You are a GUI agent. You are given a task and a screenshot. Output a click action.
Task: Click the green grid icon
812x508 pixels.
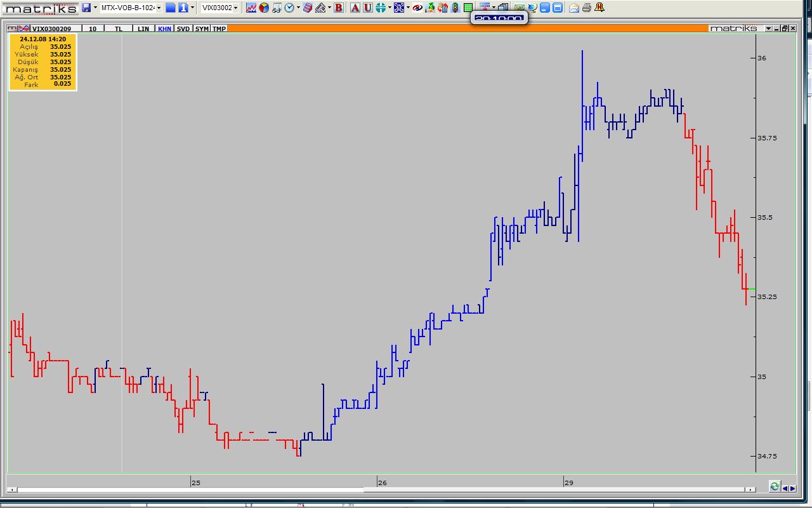pos(468,8)
